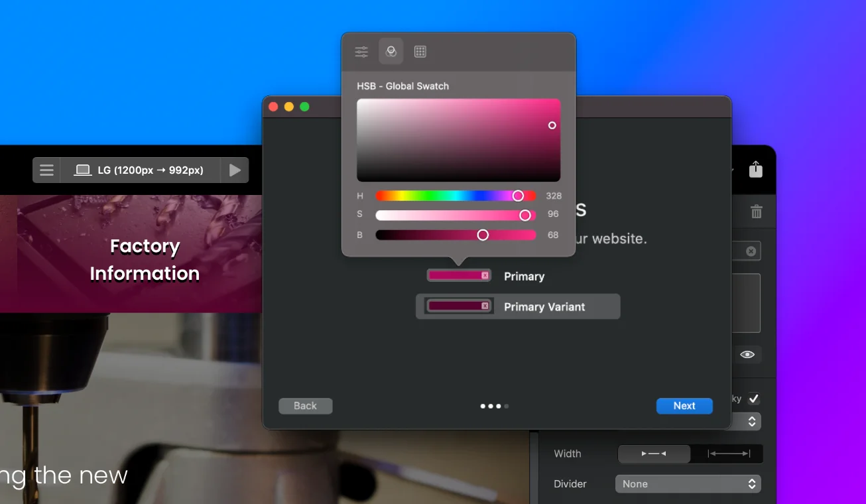Adjust the Hue slider knob
The image size is (866, 504).
point(519,196)
